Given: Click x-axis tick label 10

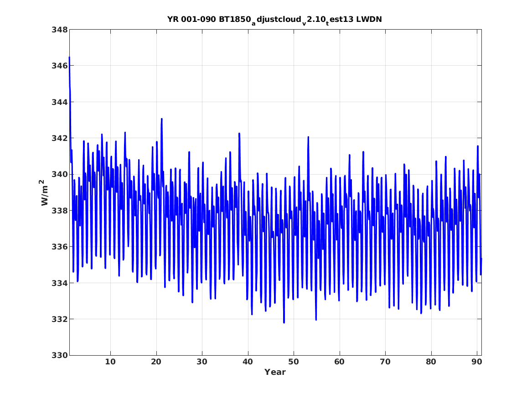Looking at the screenshot, I should (x=110, y=362).
